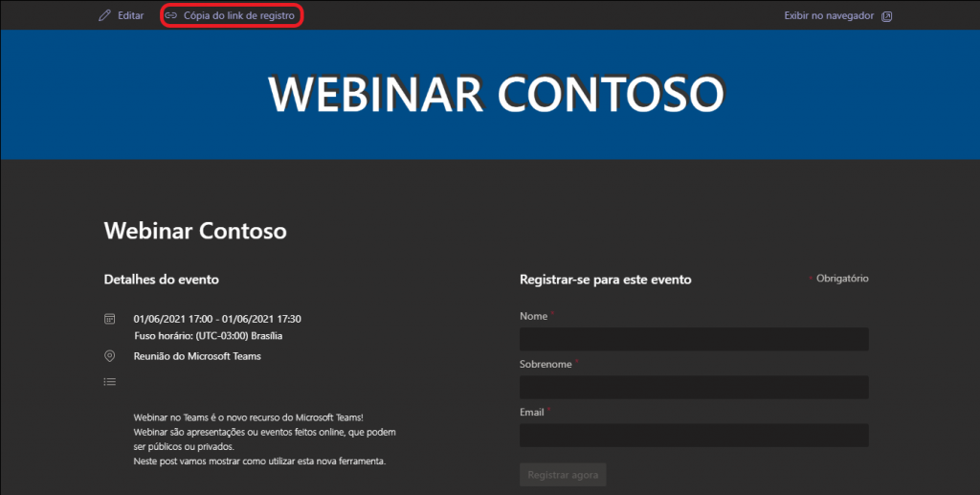This screenshot has width=980, height=495.
Task: Click the line 'ser públicos ou privados.'
Action: (183, 447)
